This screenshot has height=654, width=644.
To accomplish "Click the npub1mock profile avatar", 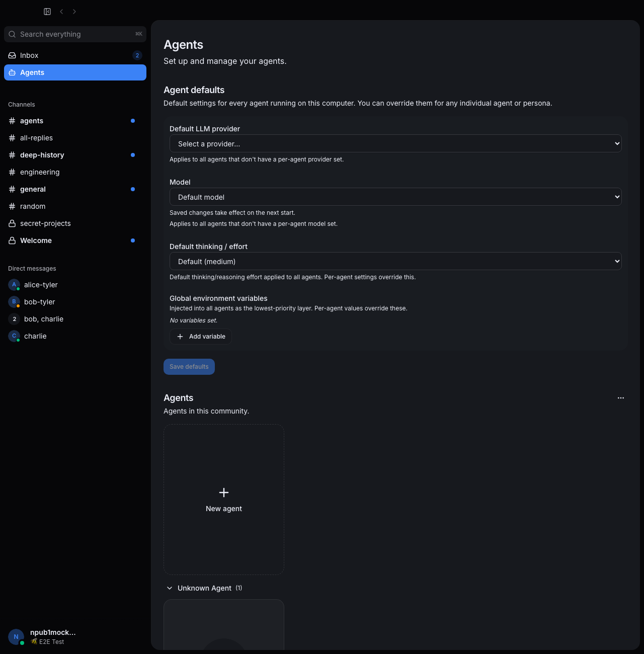I will 16,637.
